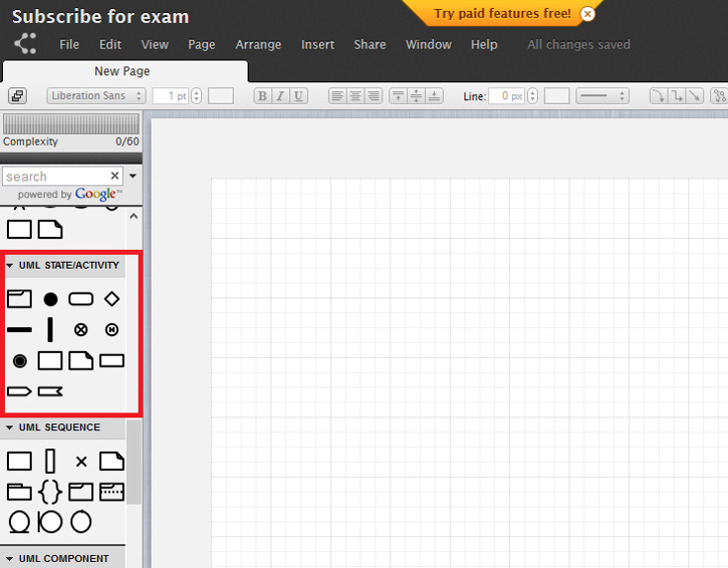
Task: Click the rightmost, partly hidden toolbar icon
Action: pyautogui.click(x=719, y=96)
